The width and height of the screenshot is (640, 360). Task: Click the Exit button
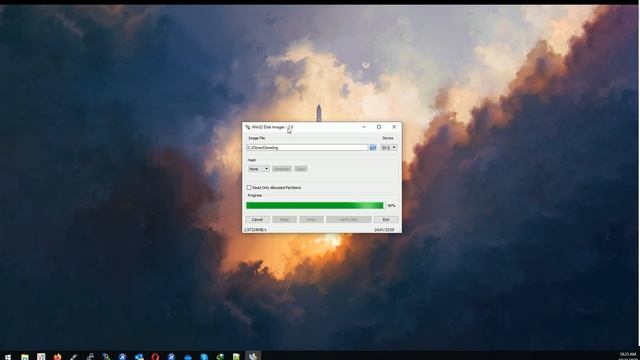coord(386,220)
